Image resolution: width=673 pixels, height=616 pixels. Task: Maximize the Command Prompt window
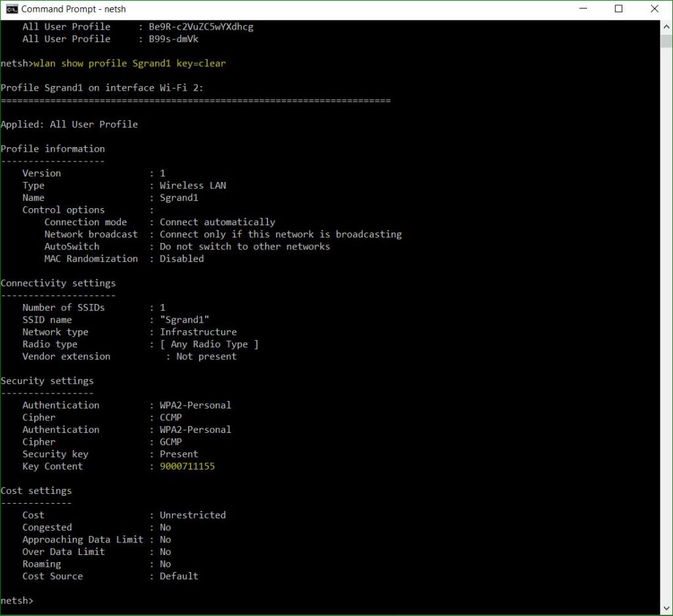pyautogui.click(x=618, y=9)
